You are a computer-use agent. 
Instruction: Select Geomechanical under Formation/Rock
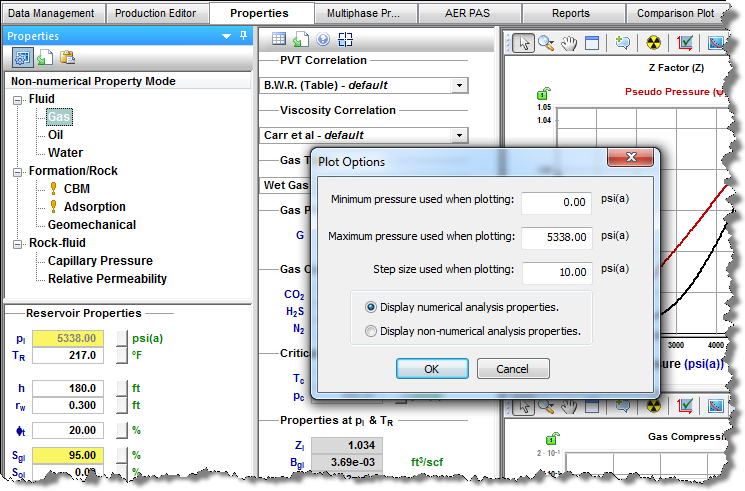92,225
